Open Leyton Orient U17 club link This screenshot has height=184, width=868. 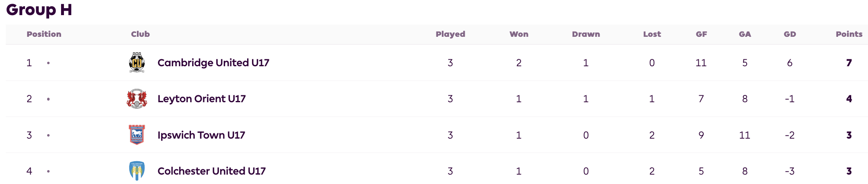point(202,99)
